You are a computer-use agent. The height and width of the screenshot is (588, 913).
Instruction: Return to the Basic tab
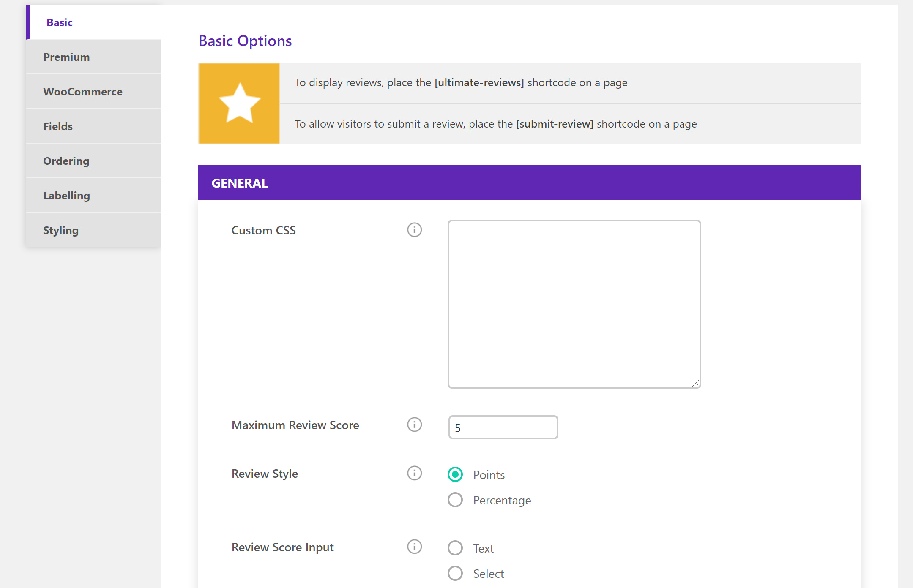60,22
